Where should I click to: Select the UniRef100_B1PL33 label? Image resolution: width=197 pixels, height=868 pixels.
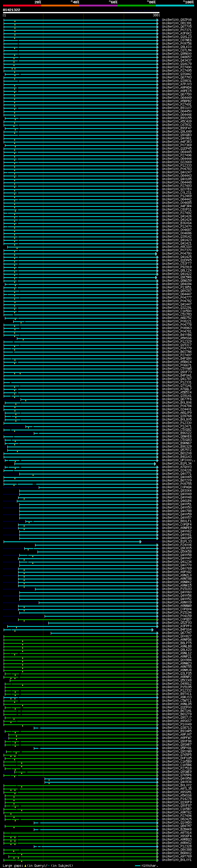(176, 542)
